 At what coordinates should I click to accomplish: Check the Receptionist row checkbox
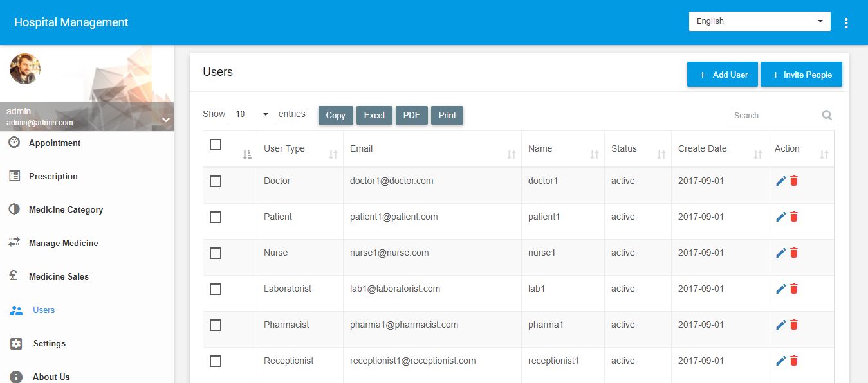tap(216, 361)
